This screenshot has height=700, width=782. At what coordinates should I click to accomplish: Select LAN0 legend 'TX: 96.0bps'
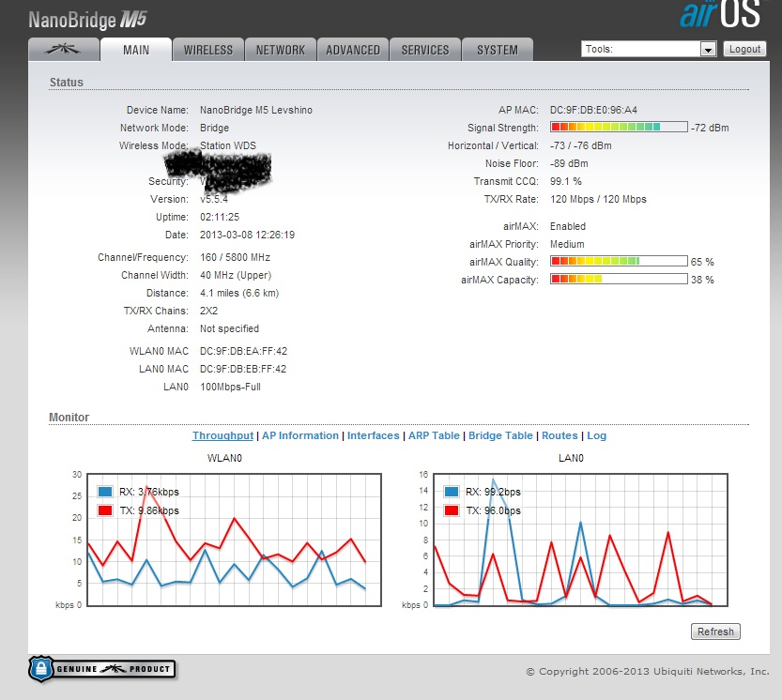point(493,510)
